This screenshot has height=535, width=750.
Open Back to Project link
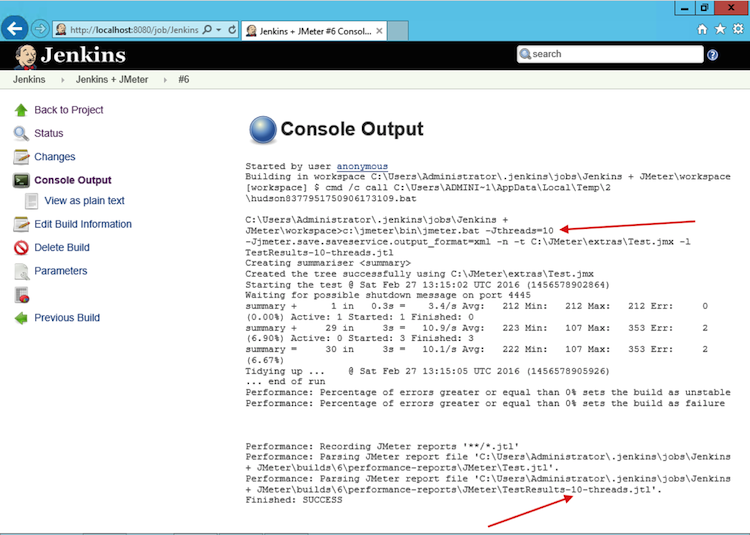tap(69, 110)
